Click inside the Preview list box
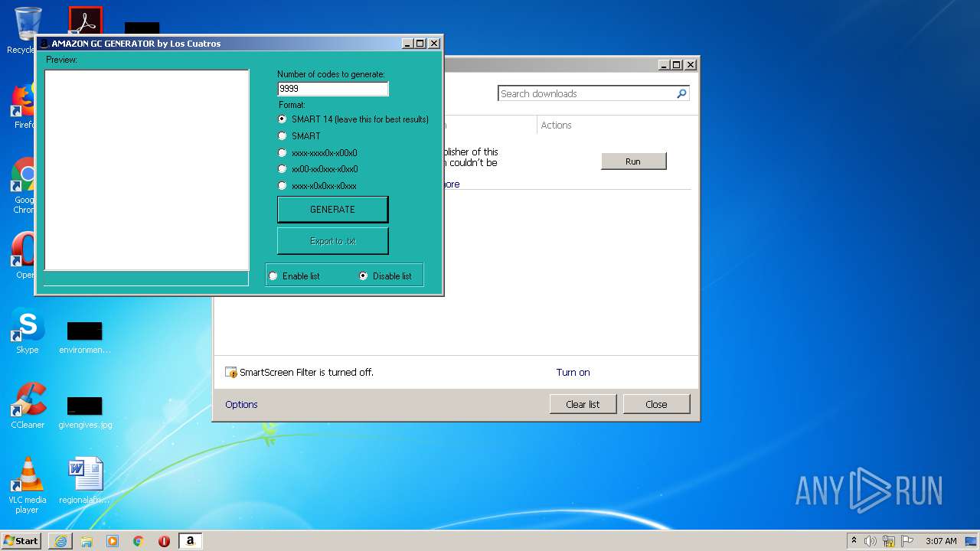Viewport: 980px width, 551px height. pos(146,170)
